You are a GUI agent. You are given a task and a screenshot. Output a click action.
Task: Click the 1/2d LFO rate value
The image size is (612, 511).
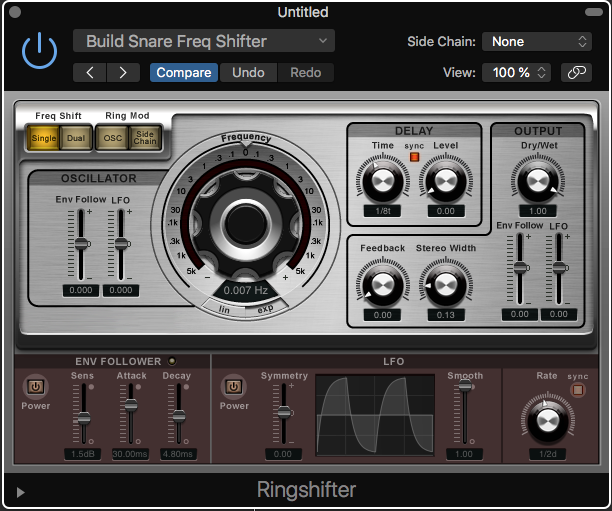click(548, 454)
